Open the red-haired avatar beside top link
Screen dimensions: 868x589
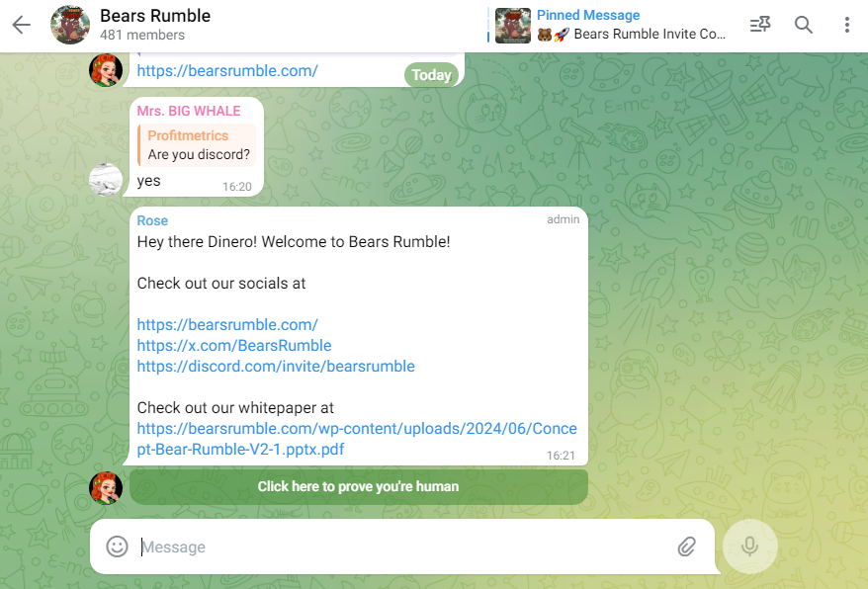pyautogui.click(x=106, y=70)
